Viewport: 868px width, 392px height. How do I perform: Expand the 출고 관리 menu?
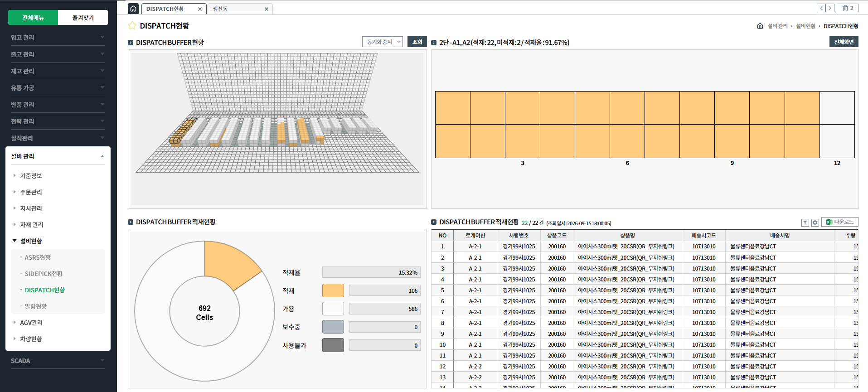[x=58, y=54]
